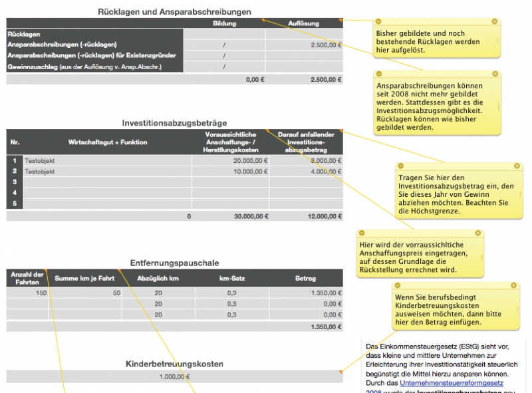
Task: Close the 'Hier wird der' note
Action: tap(477, 233)
